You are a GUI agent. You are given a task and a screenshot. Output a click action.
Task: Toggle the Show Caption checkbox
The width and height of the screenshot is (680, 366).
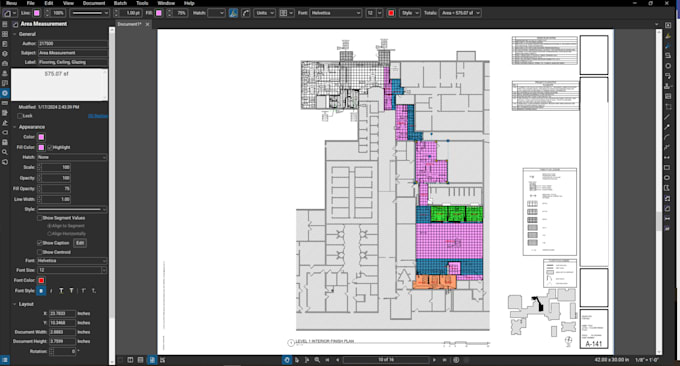pos(39,243)
